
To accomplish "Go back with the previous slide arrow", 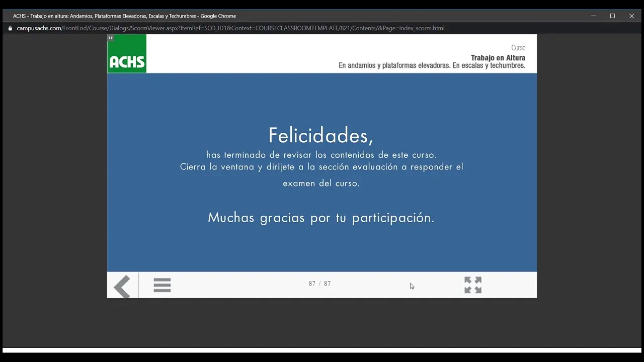I will [122, 286].
